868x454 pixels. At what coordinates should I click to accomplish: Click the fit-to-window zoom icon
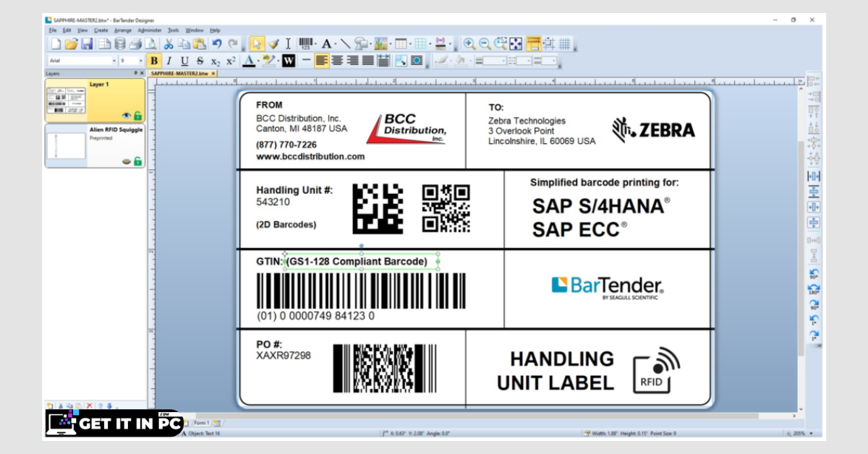[516, 44]
